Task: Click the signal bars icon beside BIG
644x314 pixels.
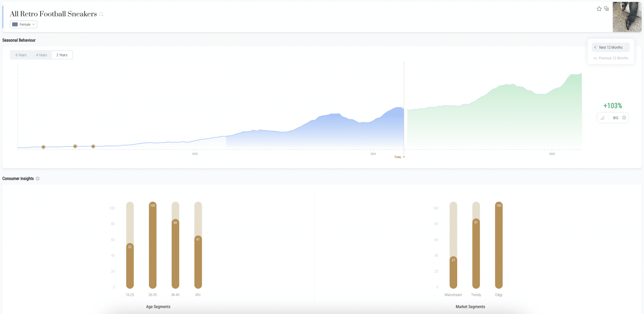Action: pos(602,118)
